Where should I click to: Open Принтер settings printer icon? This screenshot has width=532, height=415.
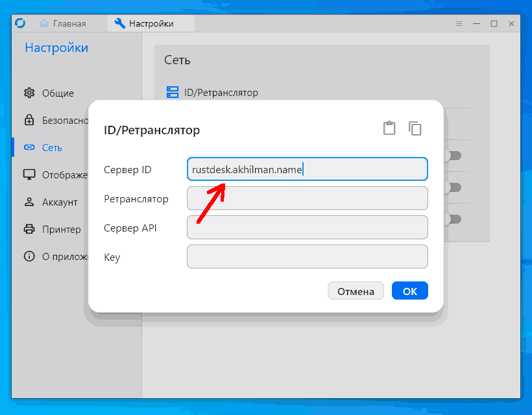tap(29, 229)
